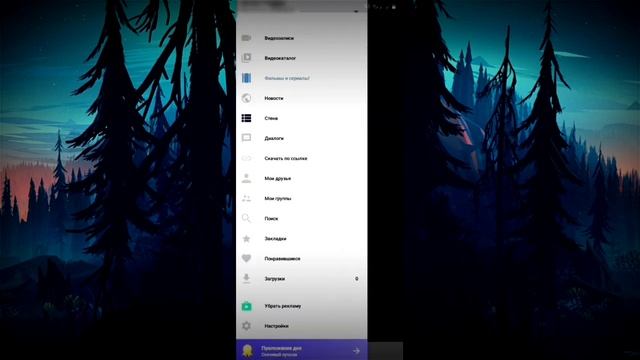Click the Загрузки counter showing 0

pyautogui.click(x=356, y=279)
